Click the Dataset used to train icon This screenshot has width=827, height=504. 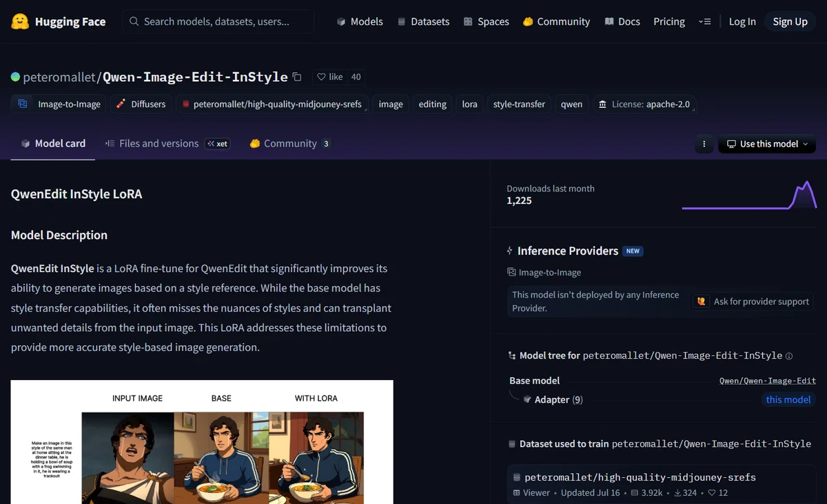[x=511, y=444]
